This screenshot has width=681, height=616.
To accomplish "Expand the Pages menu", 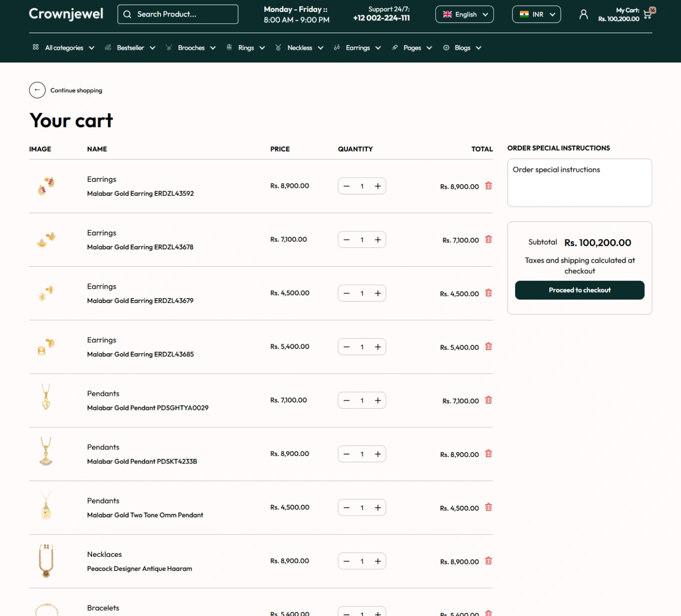I will click(412, 48).
